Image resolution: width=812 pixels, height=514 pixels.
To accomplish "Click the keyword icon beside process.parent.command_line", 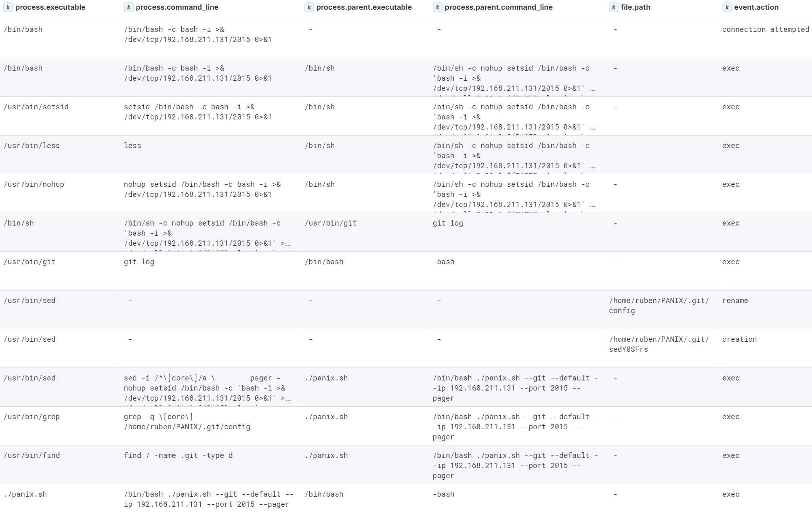I will click(x=437, y=7).
